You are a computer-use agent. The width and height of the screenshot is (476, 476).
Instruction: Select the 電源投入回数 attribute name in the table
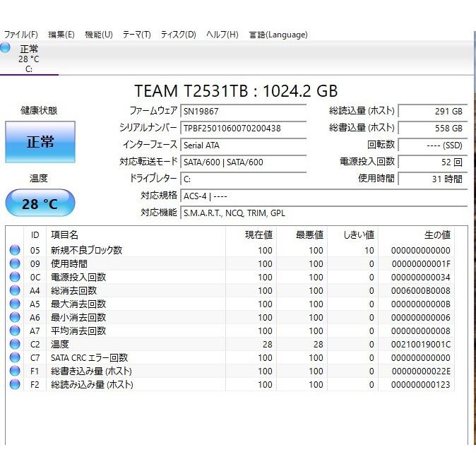(x=78, y=277)
